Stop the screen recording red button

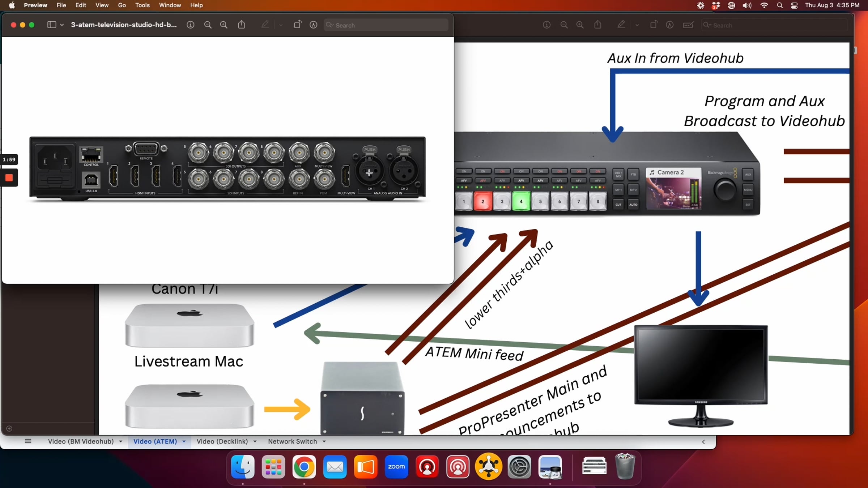(9, 177)
